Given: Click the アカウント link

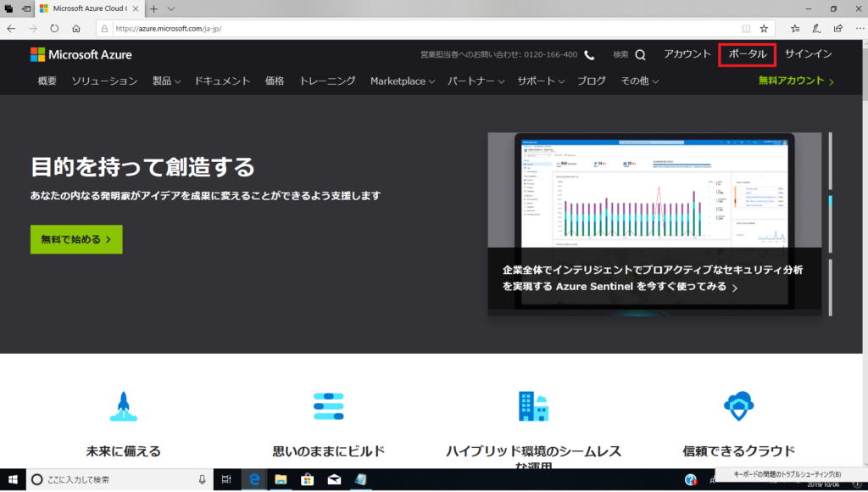Looking at the screenshot, I should (x=687, y=54).
